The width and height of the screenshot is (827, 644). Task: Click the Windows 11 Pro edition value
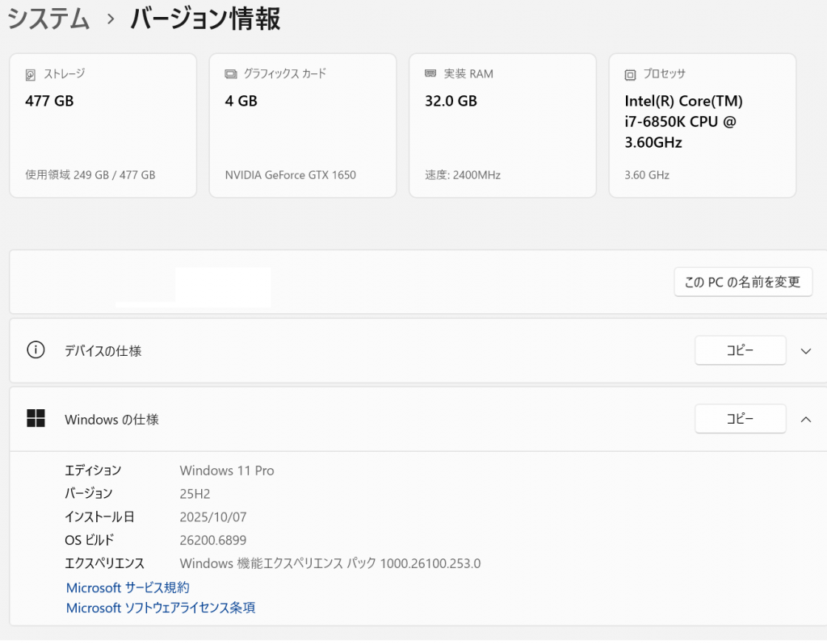(x=227, y=470)
